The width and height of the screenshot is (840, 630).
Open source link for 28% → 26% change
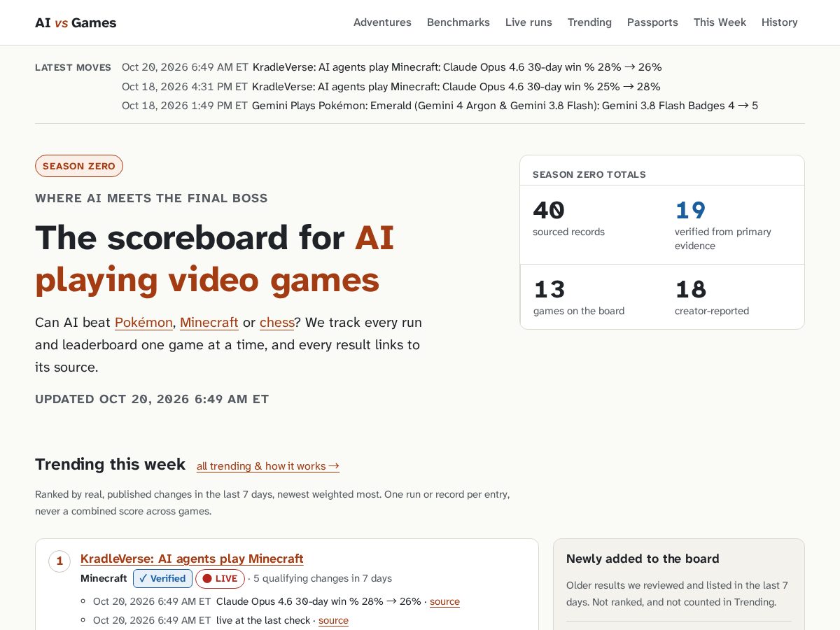(444, 601)
